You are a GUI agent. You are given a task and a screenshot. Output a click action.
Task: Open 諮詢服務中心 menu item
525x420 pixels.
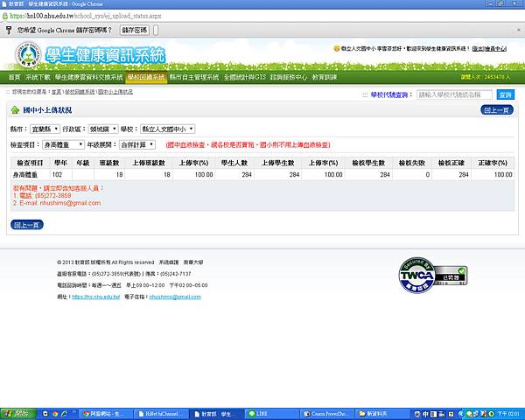(x=289, y=77)
